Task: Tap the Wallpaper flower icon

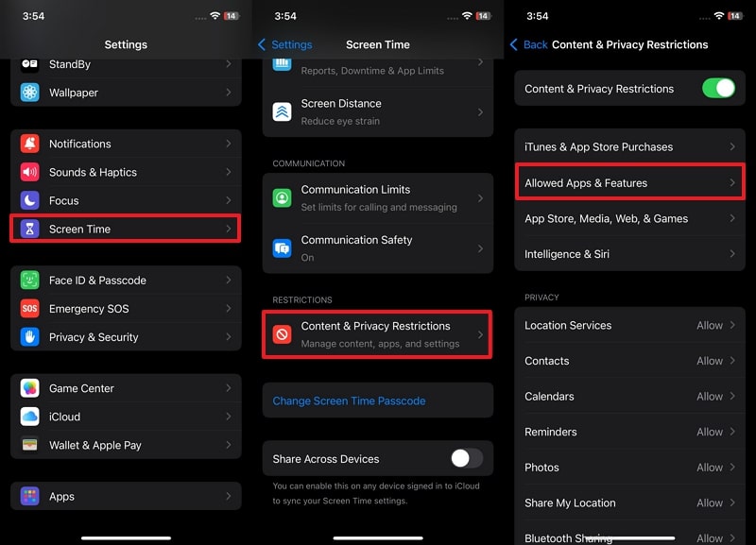Action: [29, 92]
